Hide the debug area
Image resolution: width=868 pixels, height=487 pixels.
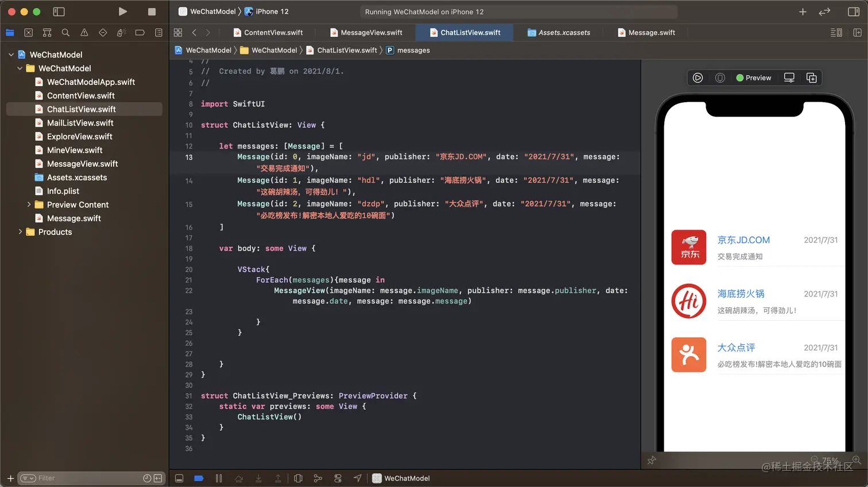click(179, 478)
